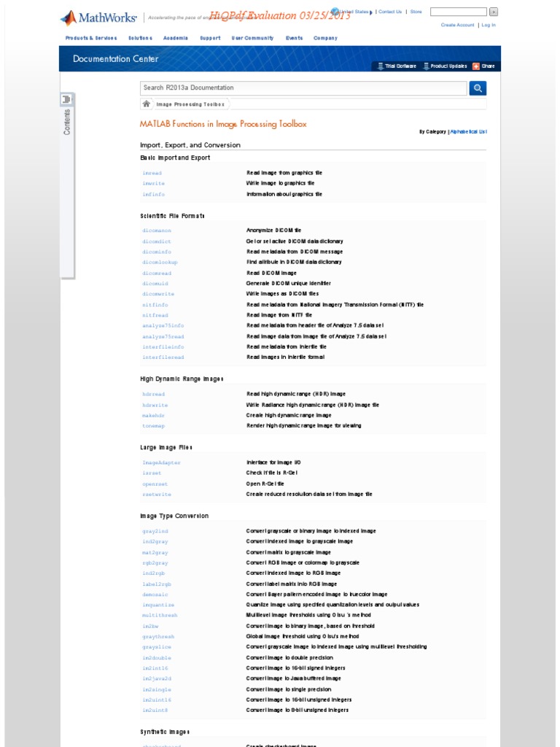560x747 pixels.
Task: Open the dicomread function link
Action: click(157, 273)
